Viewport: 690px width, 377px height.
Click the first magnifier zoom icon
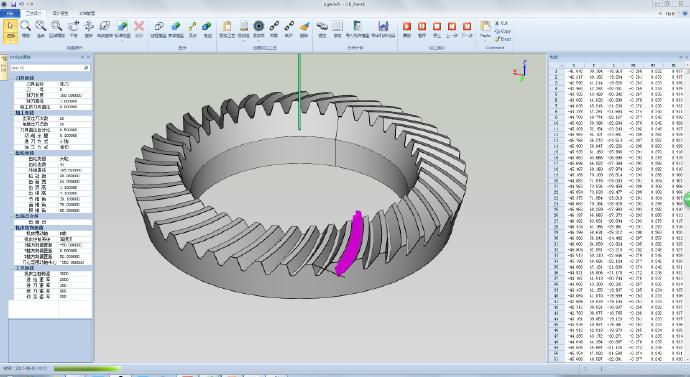point(26,26)
